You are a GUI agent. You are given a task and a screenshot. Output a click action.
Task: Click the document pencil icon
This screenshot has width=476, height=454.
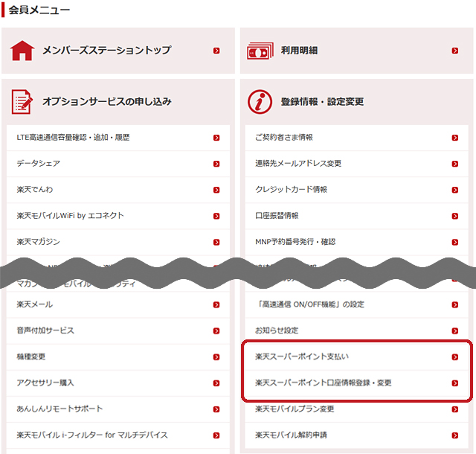point(22,102)
